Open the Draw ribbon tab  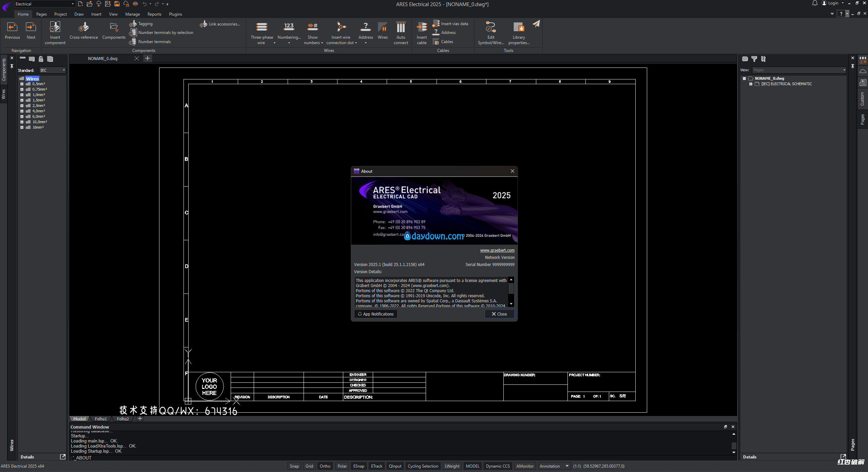pyautogui.click(x=79, y=14)
